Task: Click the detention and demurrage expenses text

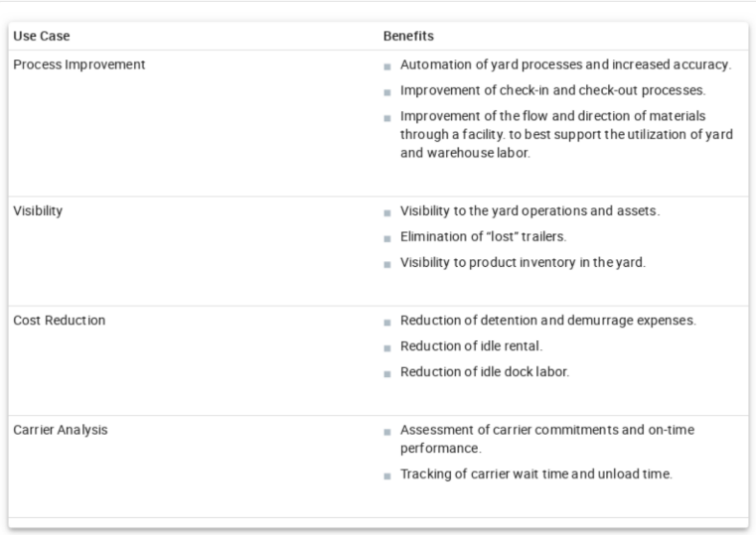Action: tap(549, 321)
